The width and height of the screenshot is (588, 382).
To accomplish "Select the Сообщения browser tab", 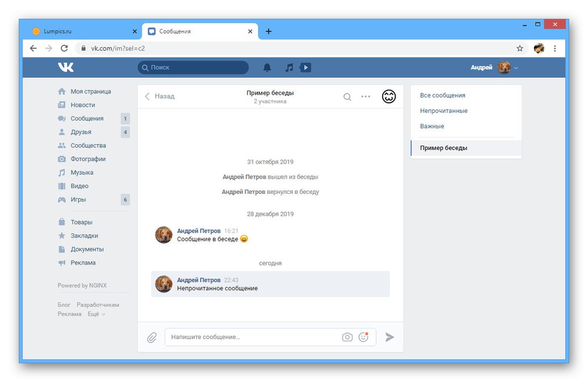I will pyautogui.click(x=200, y=32).
